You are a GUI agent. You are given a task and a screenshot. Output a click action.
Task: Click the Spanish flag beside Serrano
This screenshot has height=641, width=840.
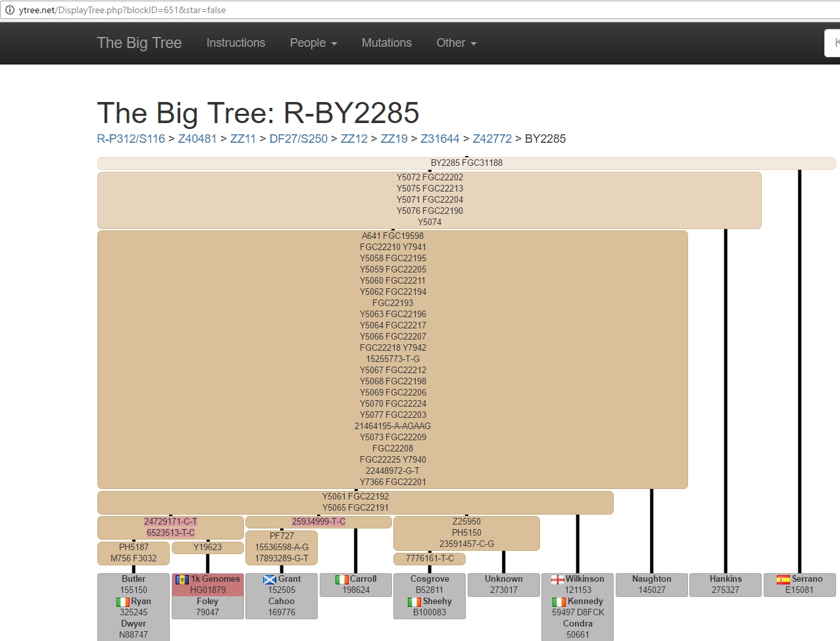783,579
